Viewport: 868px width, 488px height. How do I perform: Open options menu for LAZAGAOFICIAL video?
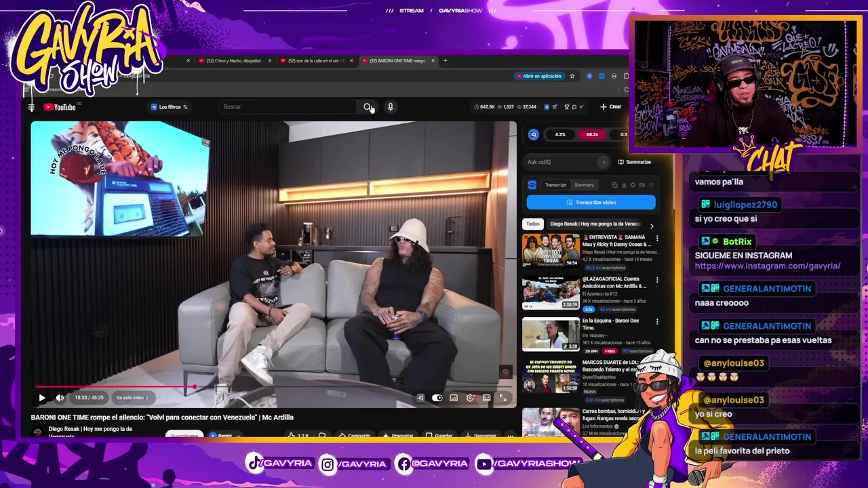[656, 280]
